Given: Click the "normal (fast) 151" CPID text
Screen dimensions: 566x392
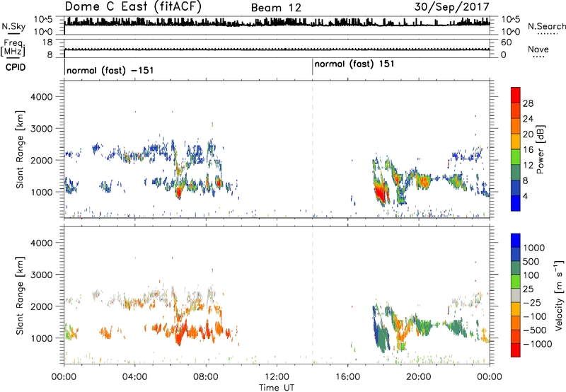Looking at the screenshot, I should [354, 64].
